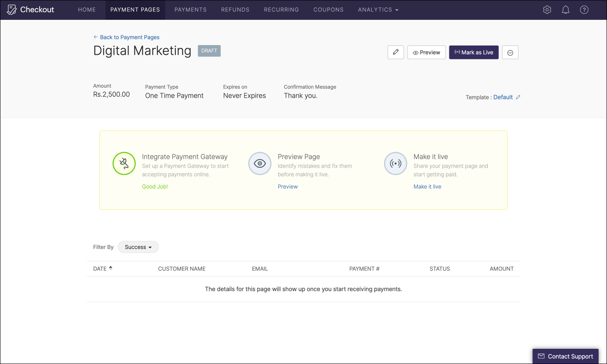The image size is (607, 364).
Task: Go to Home tab
Action: pos(87,10)
